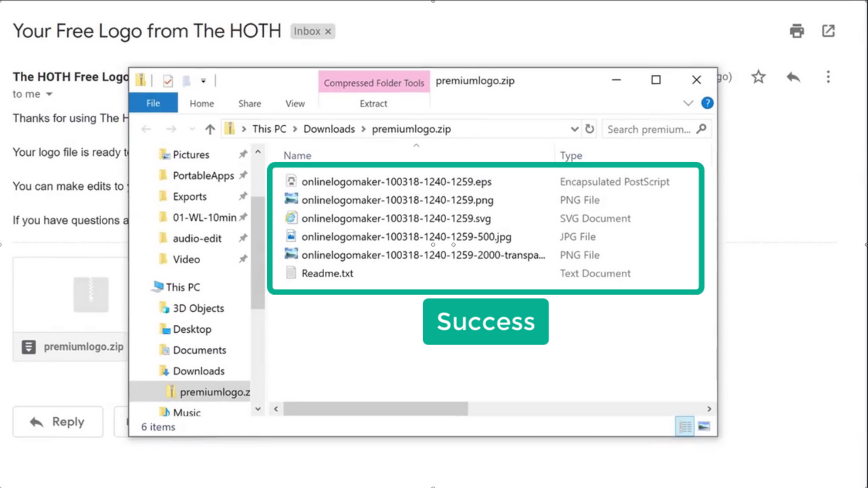The height and width of the screenshot is (488, 868).
Task: Select the 2000-transparent PNG file
Action: coord(423,255)
